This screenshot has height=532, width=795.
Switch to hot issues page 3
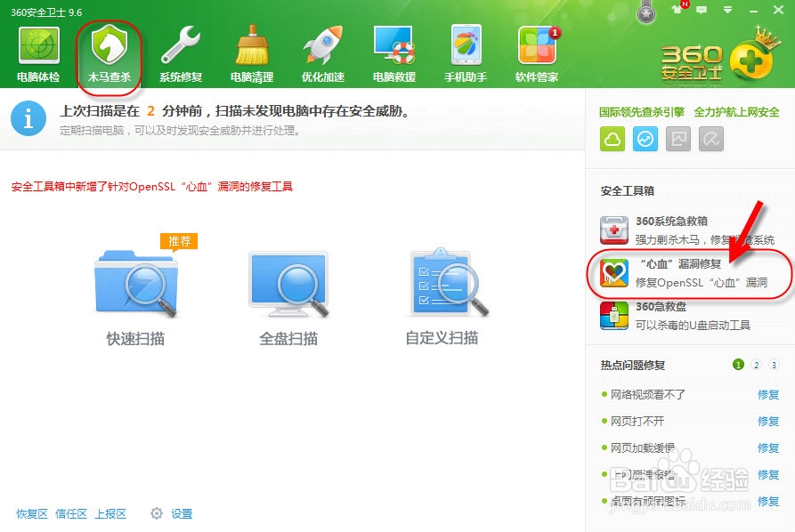[x=774, y=364]
